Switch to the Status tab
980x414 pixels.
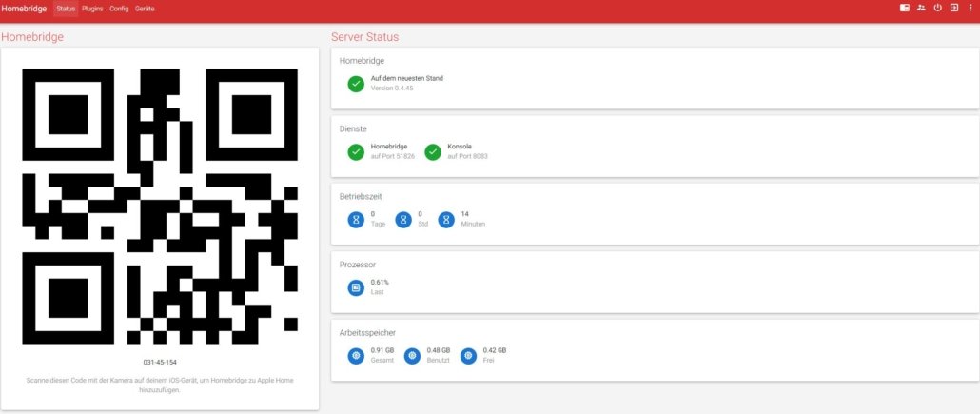coord(66,9)
